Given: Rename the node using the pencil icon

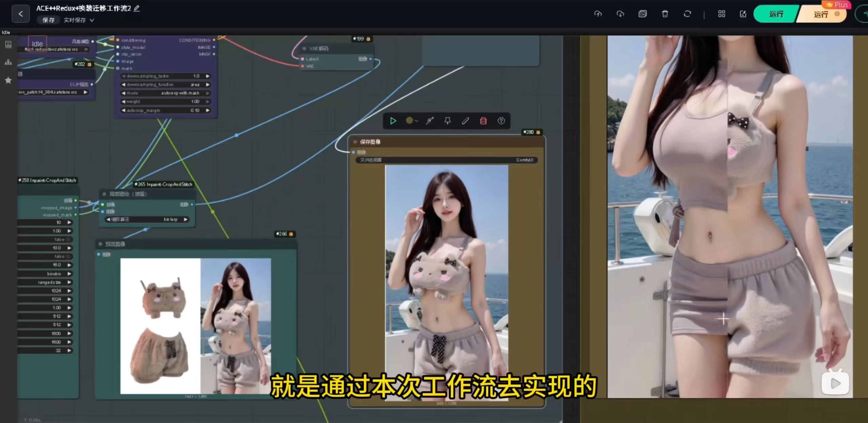Looking at the screenshot, I should point(465,121).
